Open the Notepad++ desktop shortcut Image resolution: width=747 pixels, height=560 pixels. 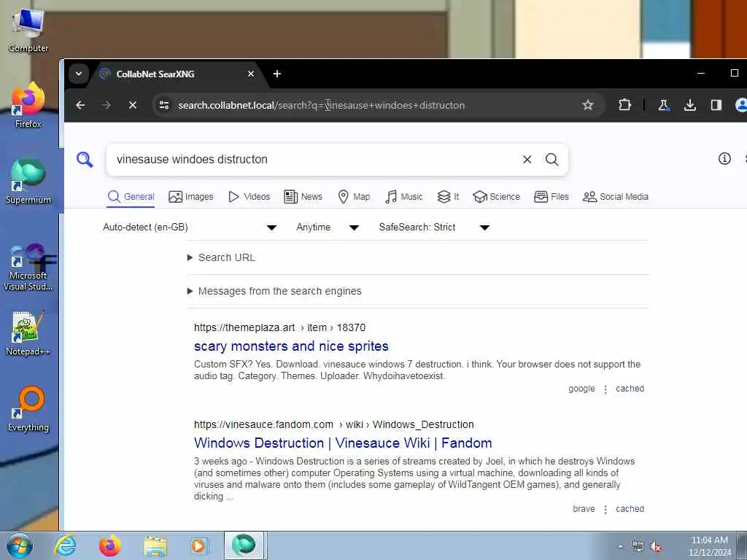28,333
